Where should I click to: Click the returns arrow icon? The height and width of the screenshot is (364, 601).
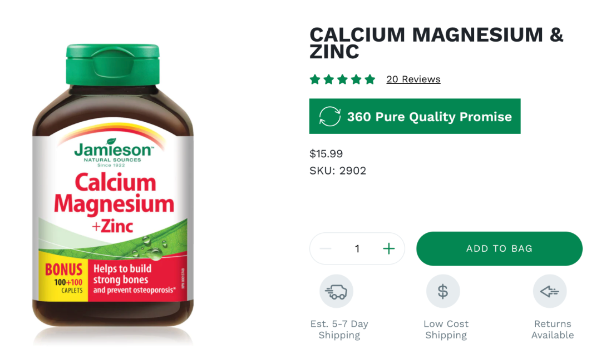coord(550,291)
